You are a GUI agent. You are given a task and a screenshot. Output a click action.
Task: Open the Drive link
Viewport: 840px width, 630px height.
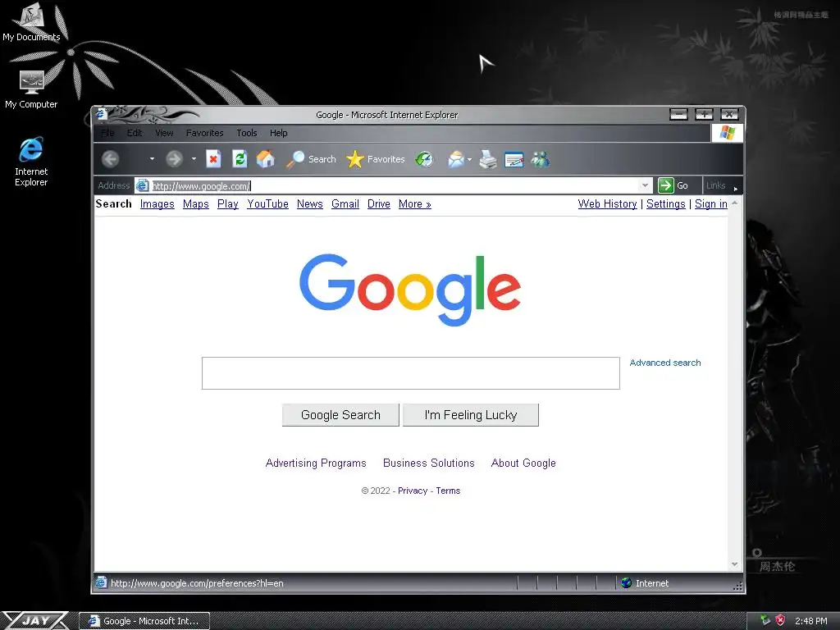pyautogui.click(x=379, y=204)
